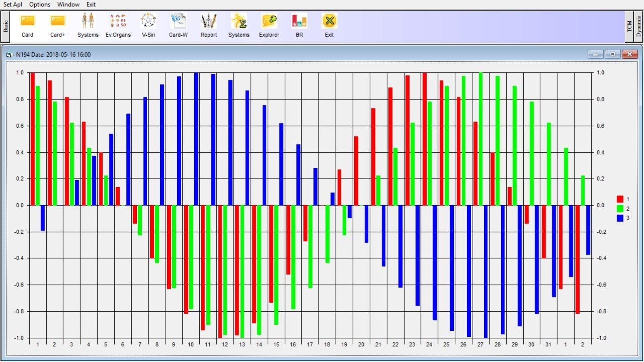Switch to the Dynamic side tab
The image size is (644, 362).
pos(638,26)
